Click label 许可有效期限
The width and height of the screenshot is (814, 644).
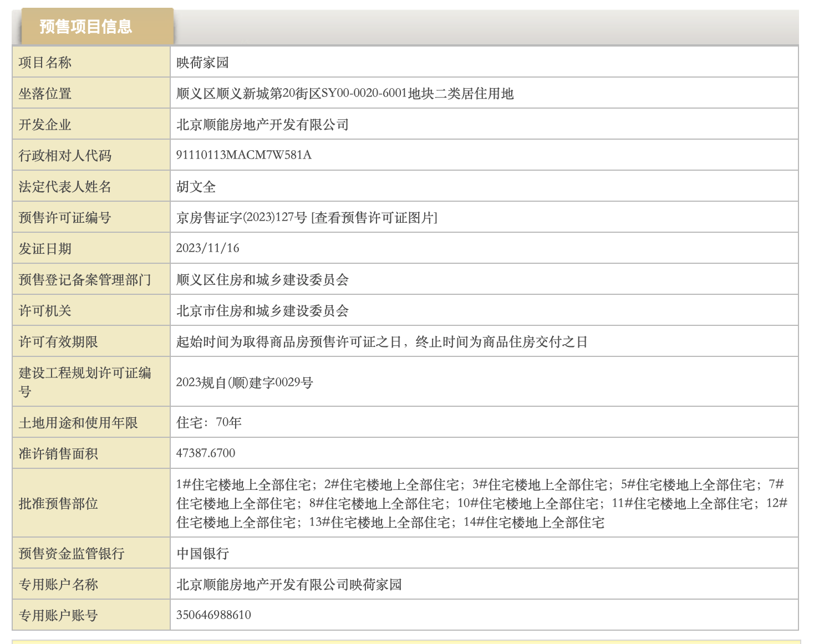point(58,342)
